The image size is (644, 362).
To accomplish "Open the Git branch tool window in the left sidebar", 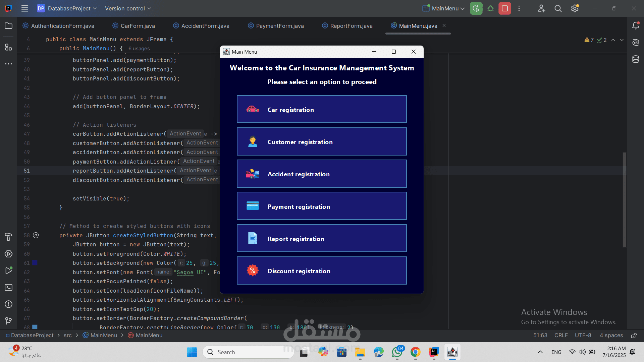I will pos(9,321).
